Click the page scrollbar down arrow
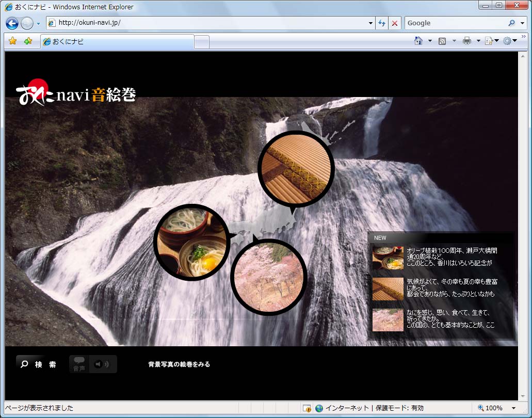Viewport: 532px width, 418px height. tap(523, 396)
